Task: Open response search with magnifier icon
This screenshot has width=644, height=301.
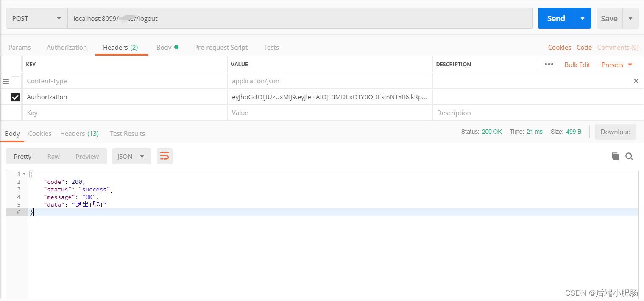Action: [629, 156]
